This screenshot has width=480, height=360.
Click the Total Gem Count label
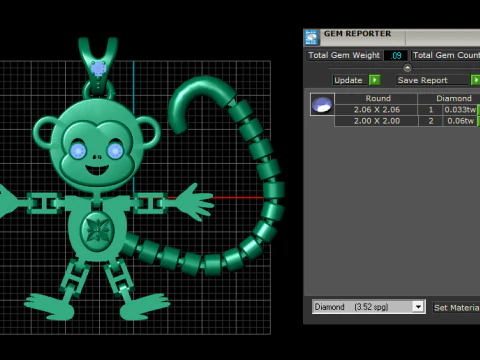(x=446, y=55)
